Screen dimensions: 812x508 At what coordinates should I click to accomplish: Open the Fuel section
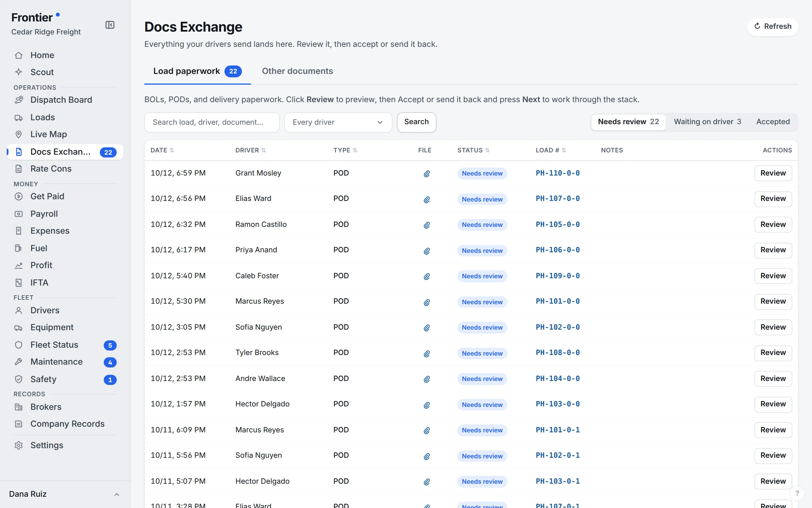(x=65, y=248)
